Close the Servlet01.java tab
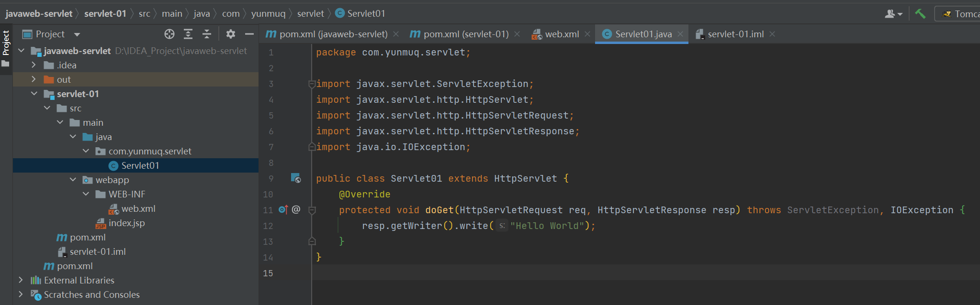 click(680, 34)
